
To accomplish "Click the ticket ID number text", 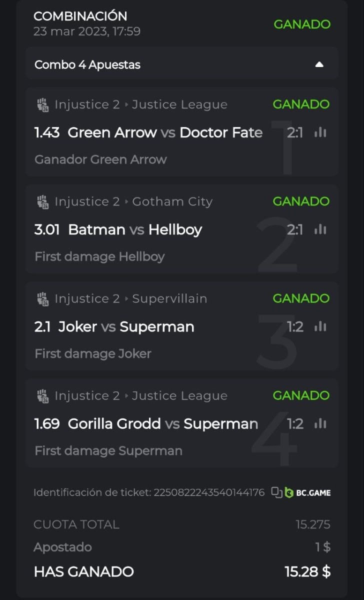I will pos(209,492).
